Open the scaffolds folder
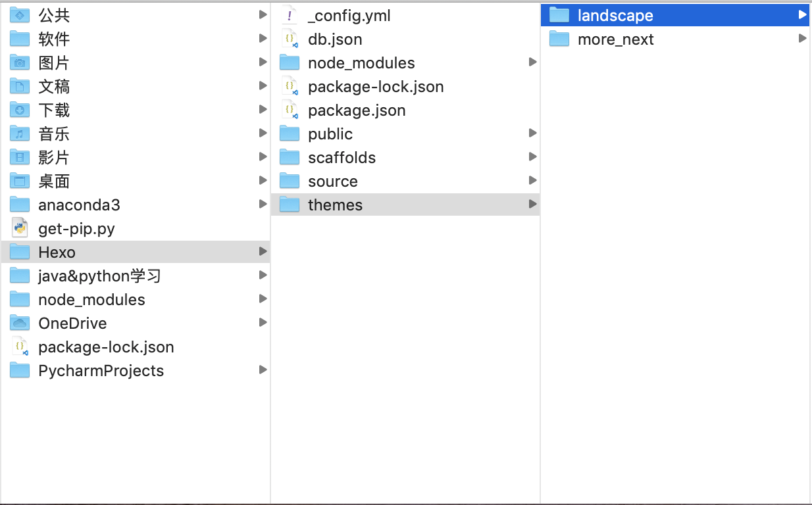 click(342, 157)
